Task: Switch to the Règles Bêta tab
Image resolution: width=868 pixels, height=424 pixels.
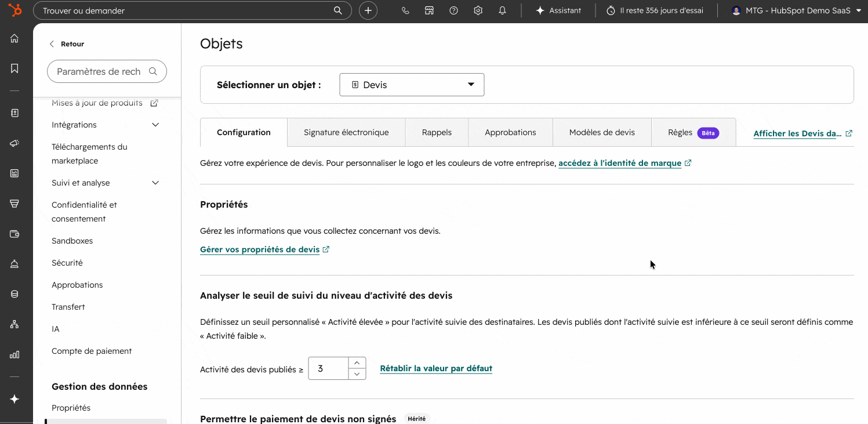Action: tap(693, 132)
